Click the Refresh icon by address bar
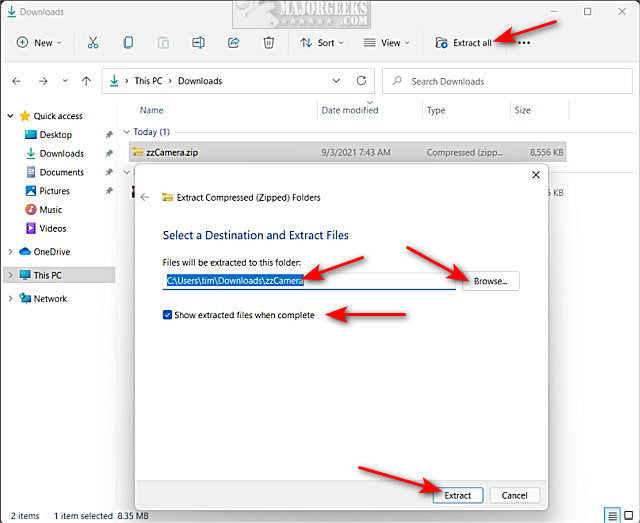The height and width of the screenshot is (523, 640). click(361, 81)
